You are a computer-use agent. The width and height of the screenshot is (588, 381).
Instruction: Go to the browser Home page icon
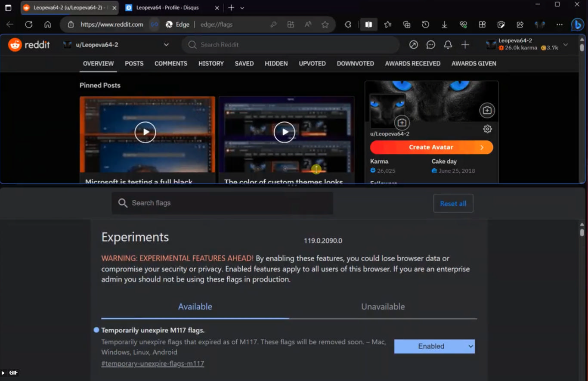(x=48, y=25)
